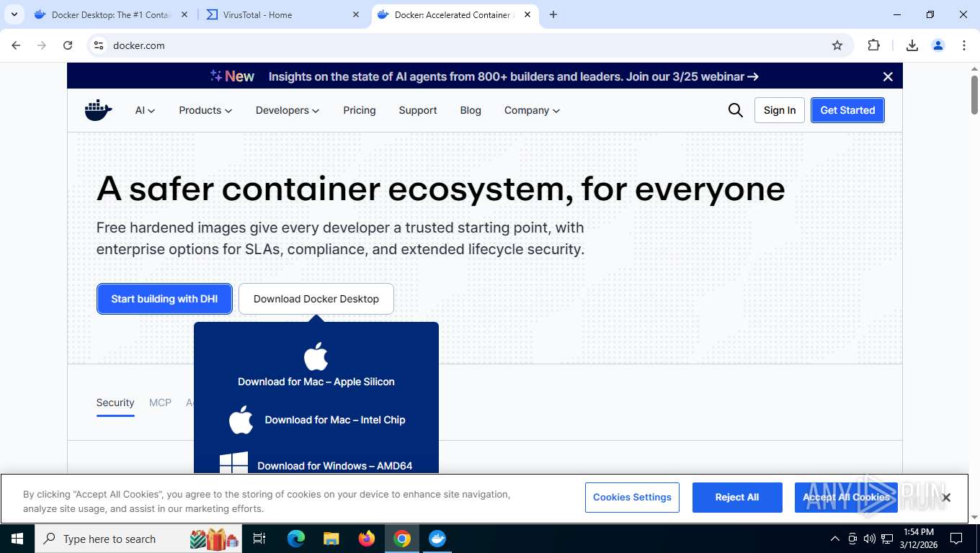This screenshot has width=980, height=553.
Task: Open the Chrome Downloads icon
Action: [x=912, y=45]
